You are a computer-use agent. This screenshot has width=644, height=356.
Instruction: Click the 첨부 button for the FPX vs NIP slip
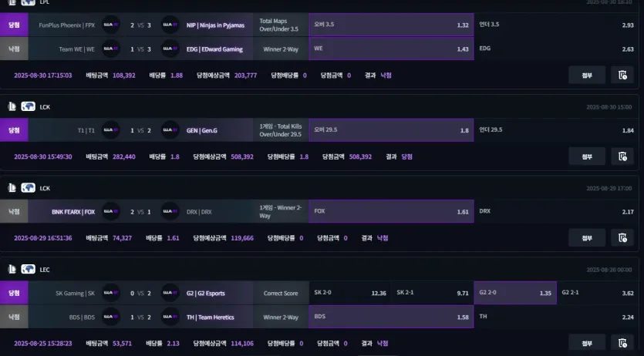tap(587, 75)
